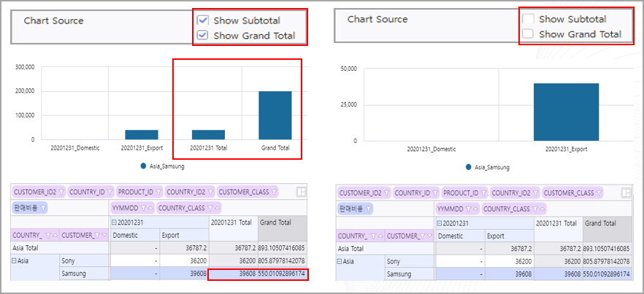Screen dimensions: 644x294
Task: Open 판매비용 filter icon in left pivot grid
Action: pos(42,208)
